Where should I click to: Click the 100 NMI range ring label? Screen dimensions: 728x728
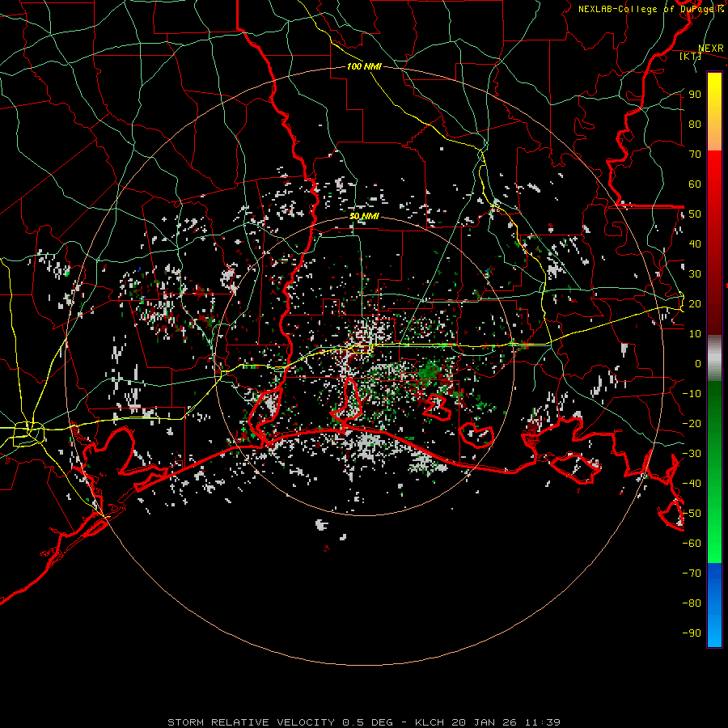point(364,66)
